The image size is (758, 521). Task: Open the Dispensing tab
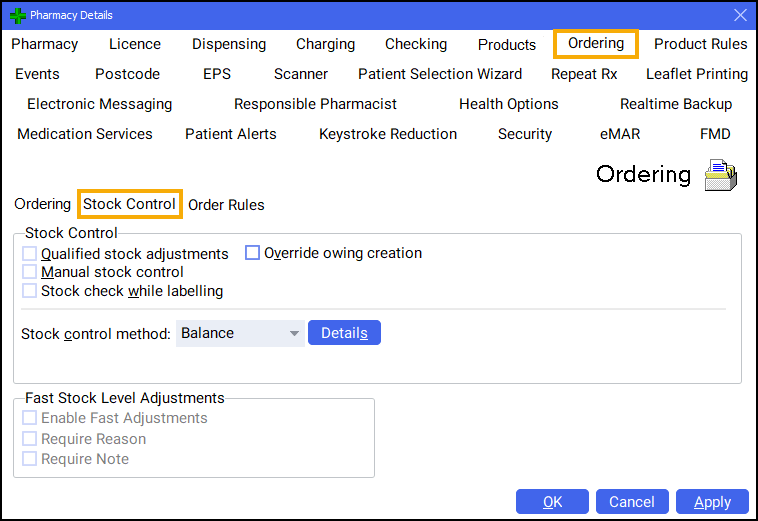pyautogui.click(x=229, y=44)
